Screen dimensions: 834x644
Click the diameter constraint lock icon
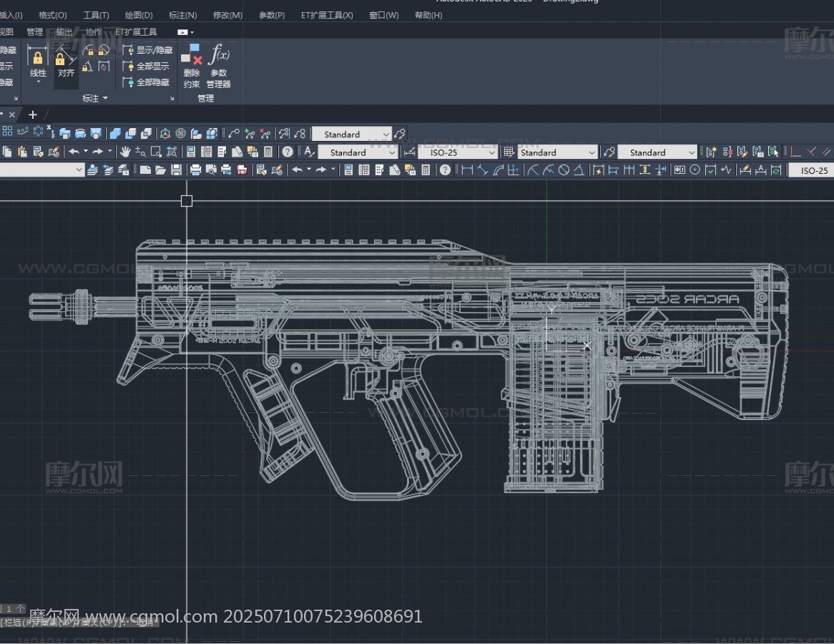pos(104,51)
